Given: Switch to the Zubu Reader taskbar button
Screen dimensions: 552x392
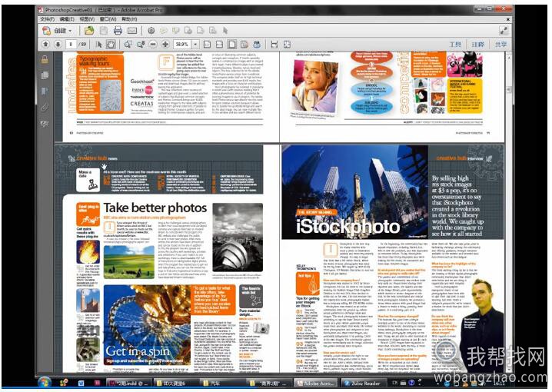Looking at the screenshot, I should (x=362, y=383).
